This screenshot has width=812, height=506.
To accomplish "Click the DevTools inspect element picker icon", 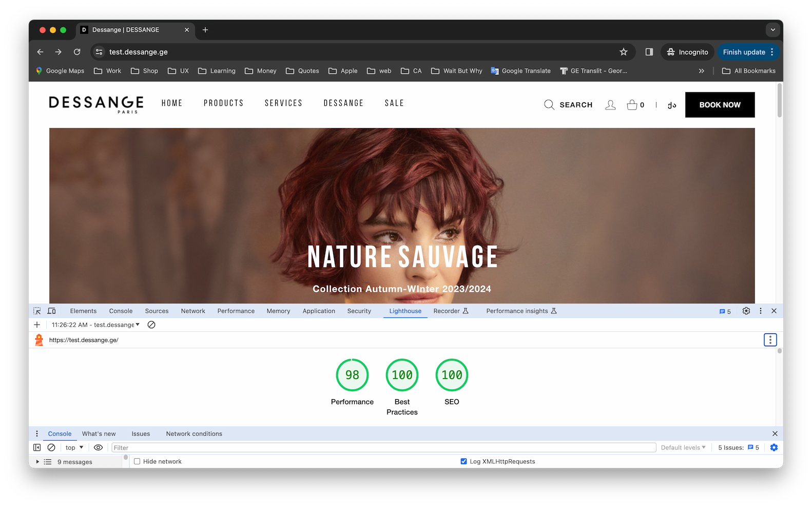I will [x=37, y=311].
